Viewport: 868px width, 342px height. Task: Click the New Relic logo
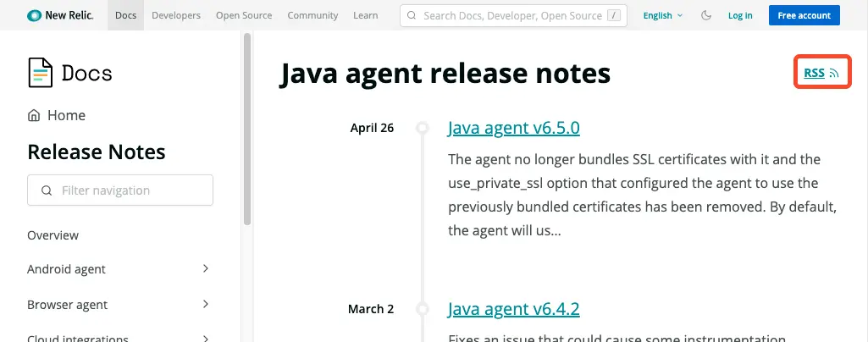pos(60,15)
